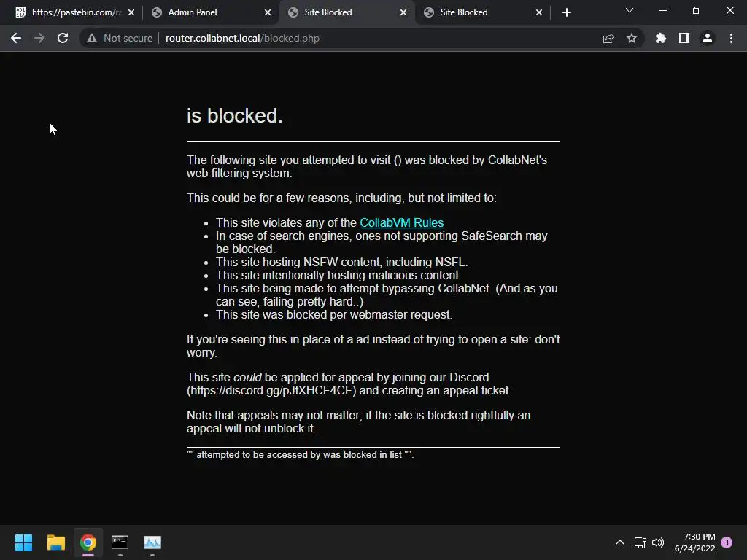Expand the tab search dropdown

pyautogui.click(x=630, y=10)
